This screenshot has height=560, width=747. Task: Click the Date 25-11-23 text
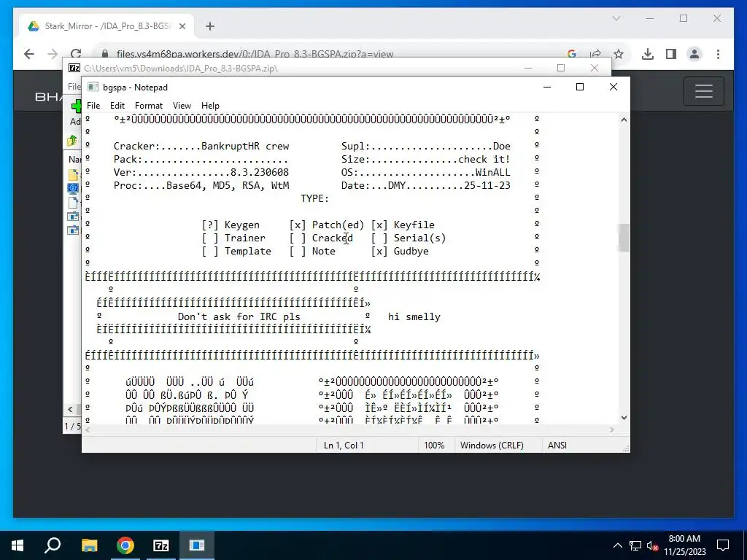425,186
